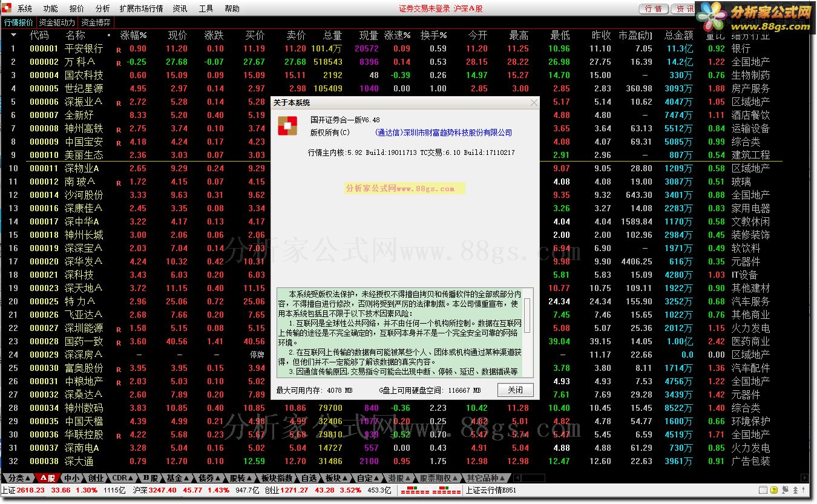Viewport: 817px width, 504px height.
Task: Close the 关于本系统 dialog with its X
Action: (534, 103)
